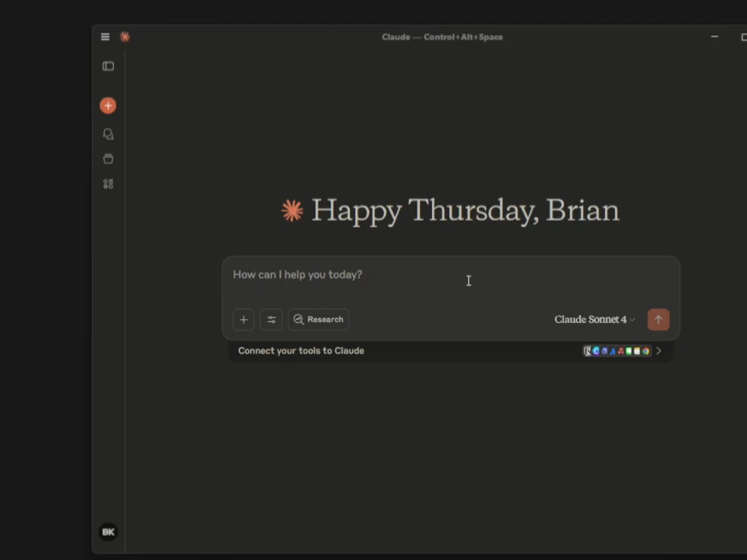The width and height of the screenshot is (747, 560).
Task: Open the Chats history icon
Action: pos(108,134)
